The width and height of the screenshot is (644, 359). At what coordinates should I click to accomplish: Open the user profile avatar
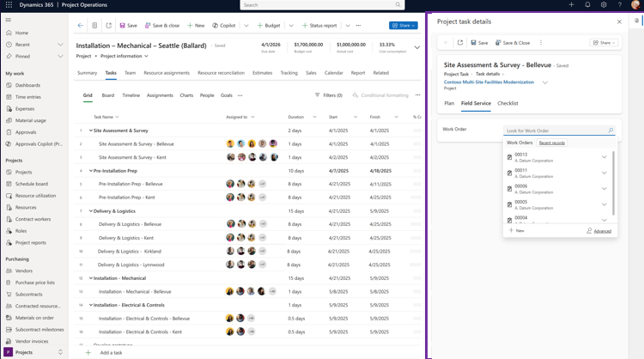pos(635,5)
